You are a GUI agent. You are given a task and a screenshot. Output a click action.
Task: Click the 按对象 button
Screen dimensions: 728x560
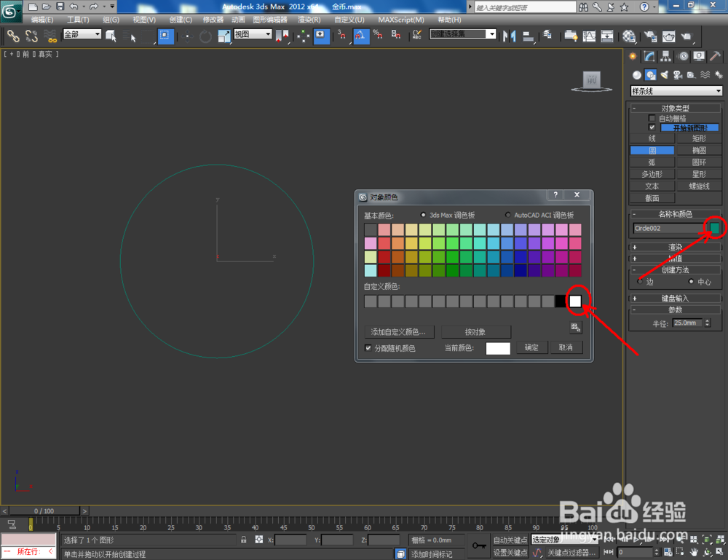(x=477, y=331)
